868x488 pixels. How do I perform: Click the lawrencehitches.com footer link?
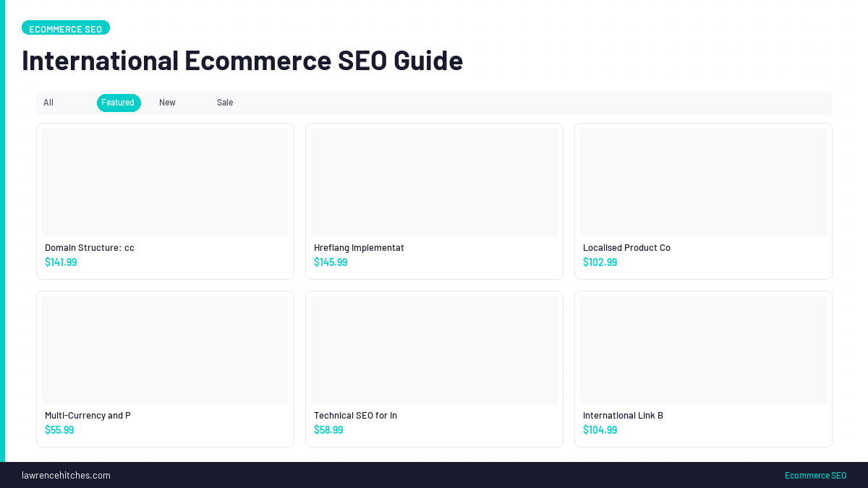tap(66, 475)
